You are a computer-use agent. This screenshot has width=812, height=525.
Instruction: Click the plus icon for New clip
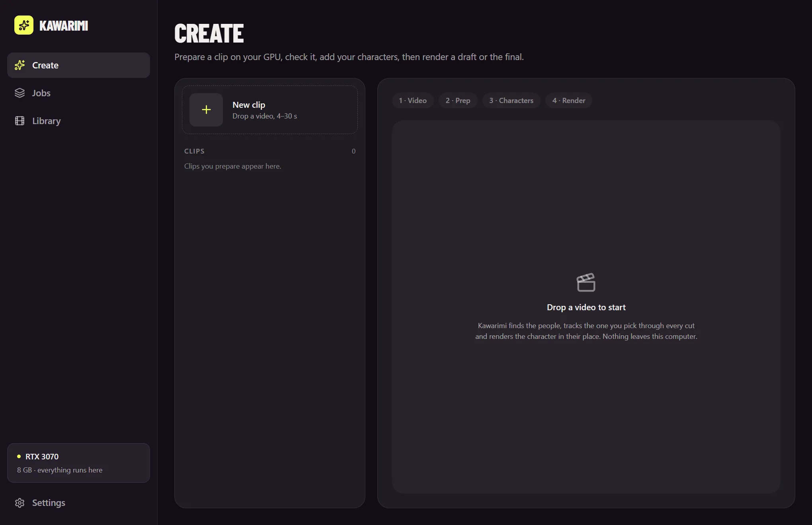pos(206,110)
